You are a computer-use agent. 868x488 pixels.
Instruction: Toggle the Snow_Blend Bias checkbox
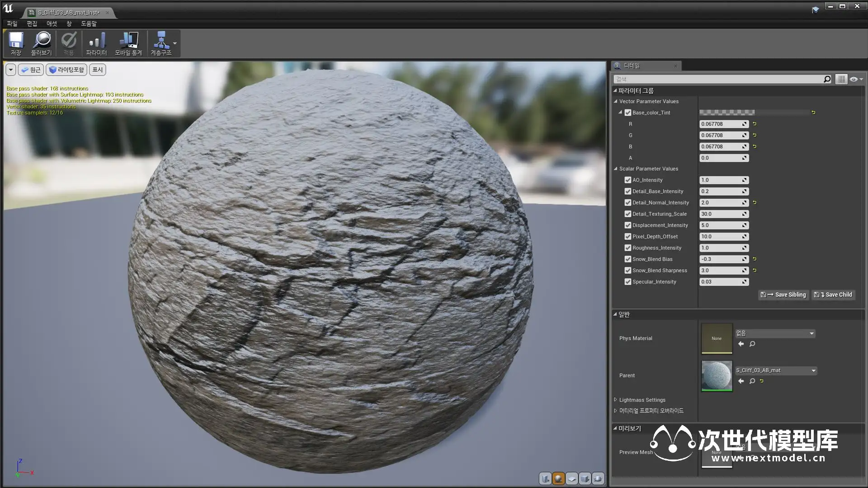click(627, 259)
